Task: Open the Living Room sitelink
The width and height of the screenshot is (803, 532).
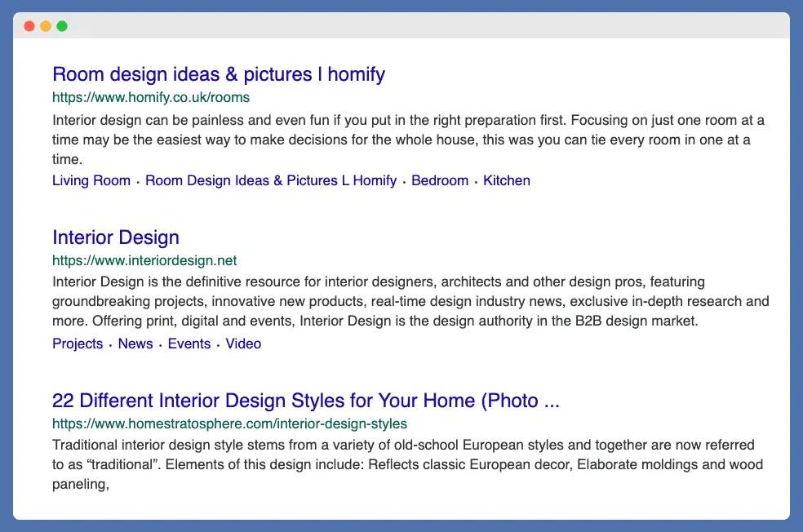Action: pyautogui.click(x=91, y=180)
